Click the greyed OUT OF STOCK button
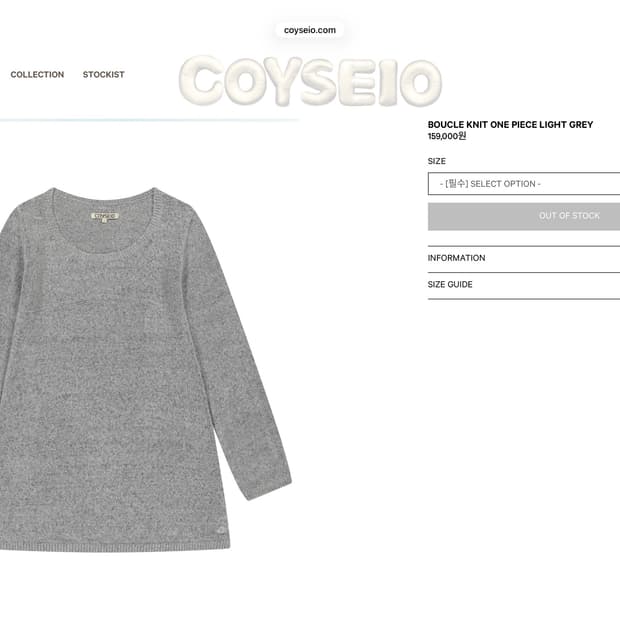The image size is (620, 620). click(x=524, y=216)
